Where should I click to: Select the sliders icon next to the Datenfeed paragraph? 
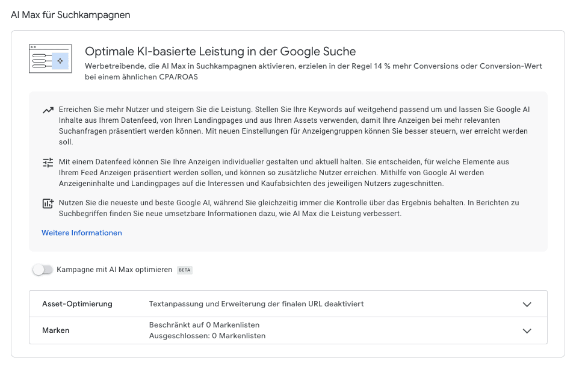point(48,161)
